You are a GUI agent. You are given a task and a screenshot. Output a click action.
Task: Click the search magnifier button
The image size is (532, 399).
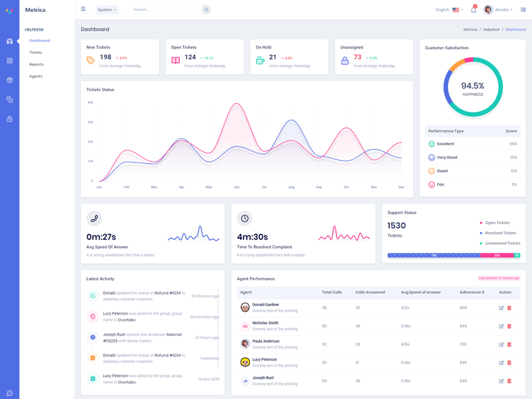[x=206, y=10]
